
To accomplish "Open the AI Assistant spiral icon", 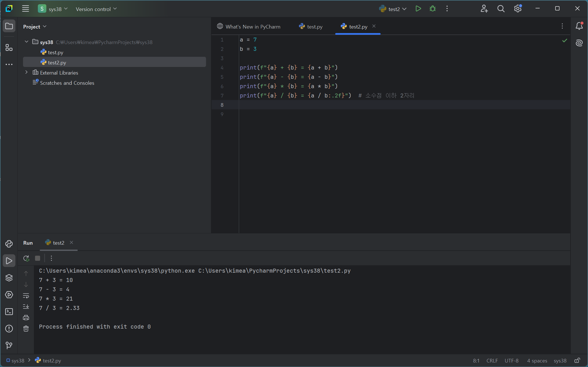I will tap(579, 43).
